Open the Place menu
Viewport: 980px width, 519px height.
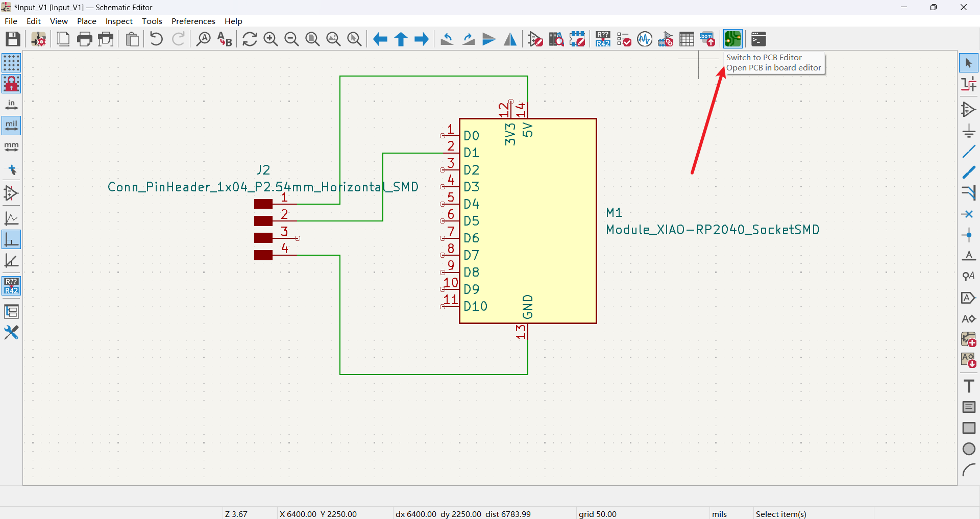pyautogui.click(x=87, y=21)
